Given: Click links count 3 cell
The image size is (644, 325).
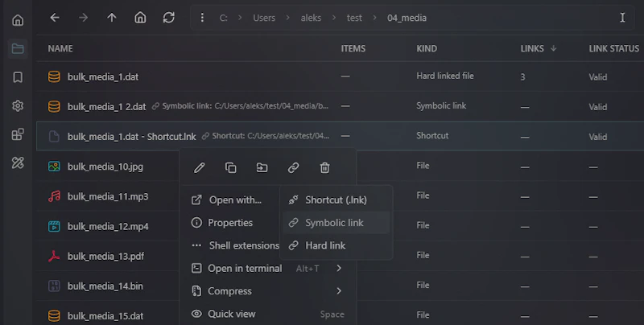Looking at the screenshot, I should [522, 77].
